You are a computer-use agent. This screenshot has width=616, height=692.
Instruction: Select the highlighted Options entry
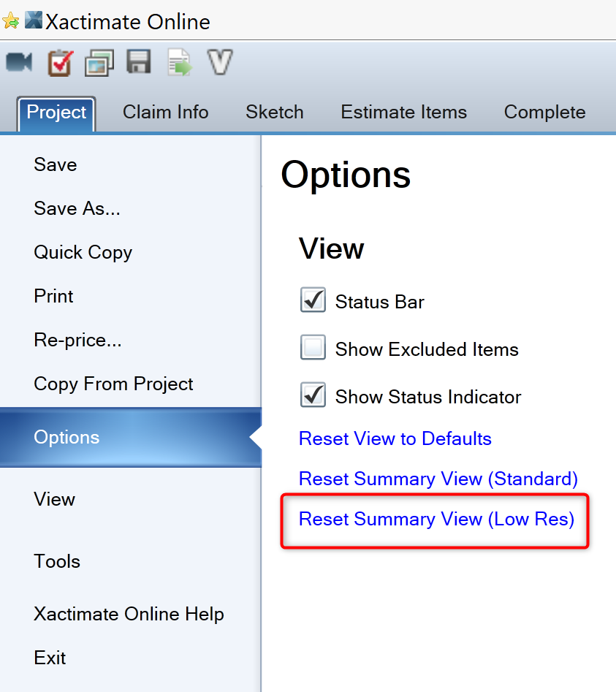[x=131, y=438]
